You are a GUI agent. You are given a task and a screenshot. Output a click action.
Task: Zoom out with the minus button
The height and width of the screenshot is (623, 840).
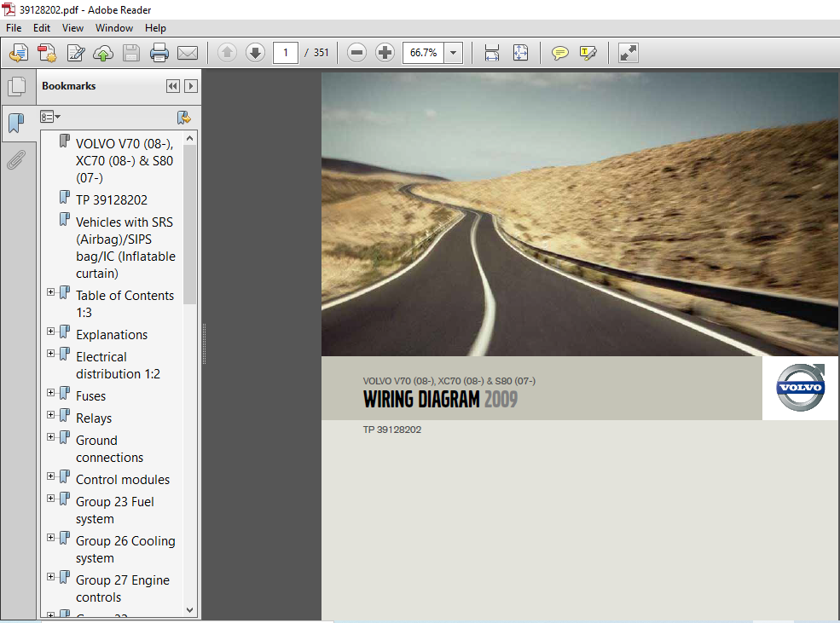point(356,53)
